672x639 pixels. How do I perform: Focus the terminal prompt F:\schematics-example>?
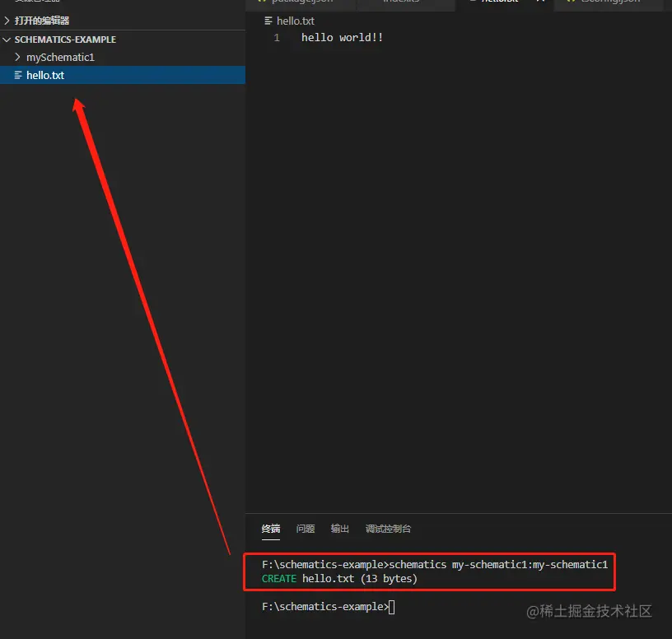325,606
